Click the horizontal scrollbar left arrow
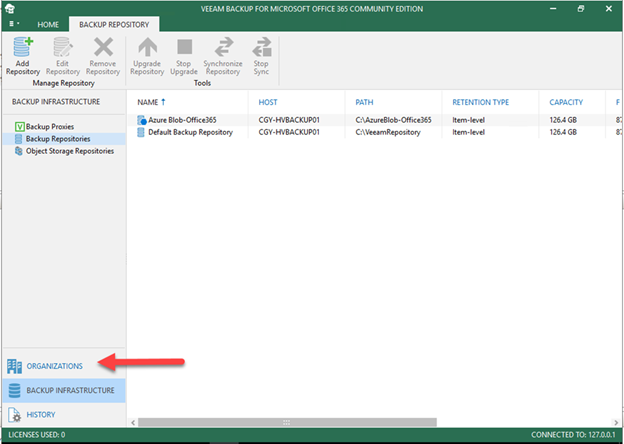624x444 pixels. pyautogui.click(x=133, y=423)
